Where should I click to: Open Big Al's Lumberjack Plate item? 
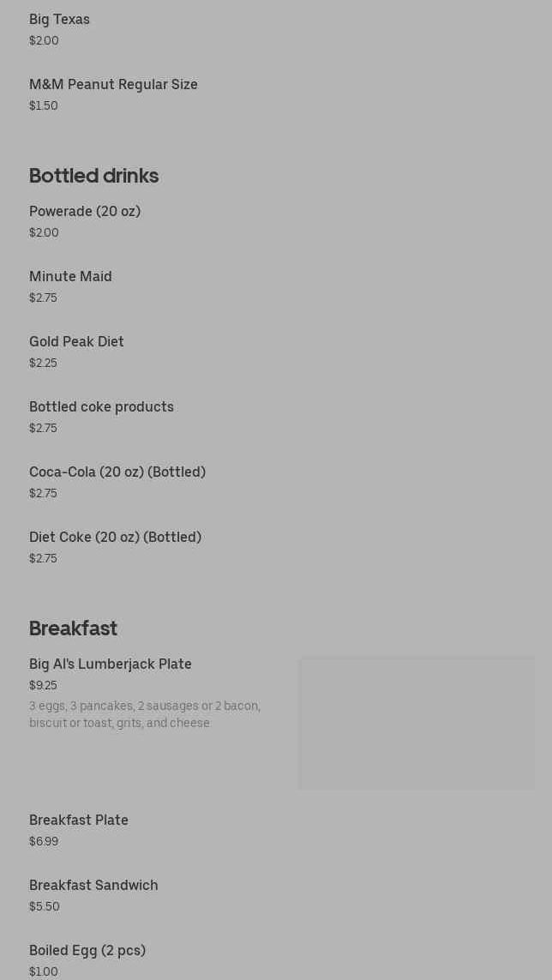tap(111, 664)
